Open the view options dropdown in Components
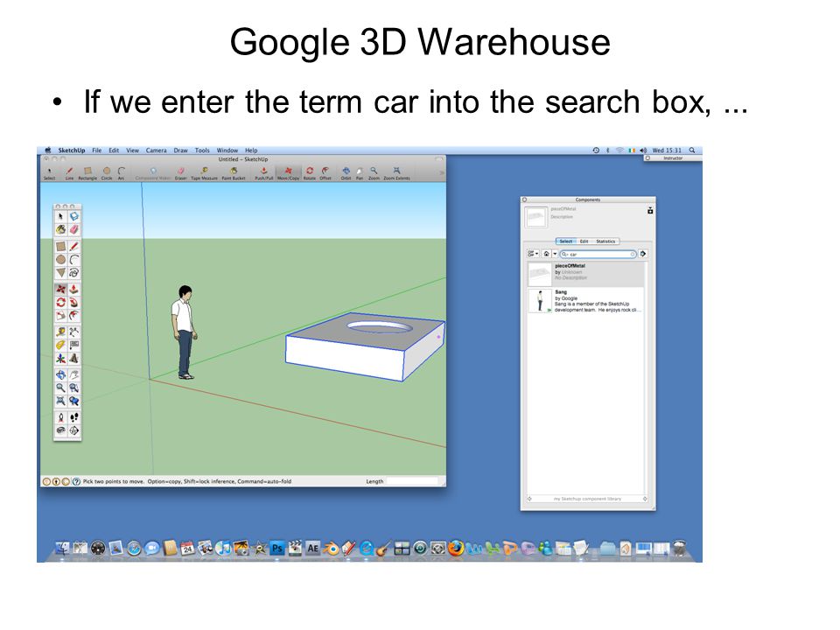The image size is (840, 630). [x=533, y=254]
